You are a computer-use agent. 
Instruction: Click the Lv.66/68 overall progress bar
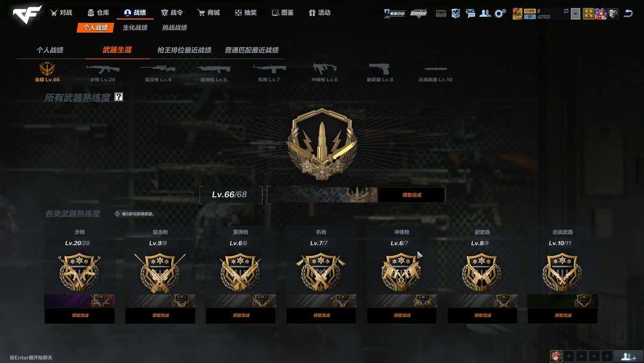323,195
